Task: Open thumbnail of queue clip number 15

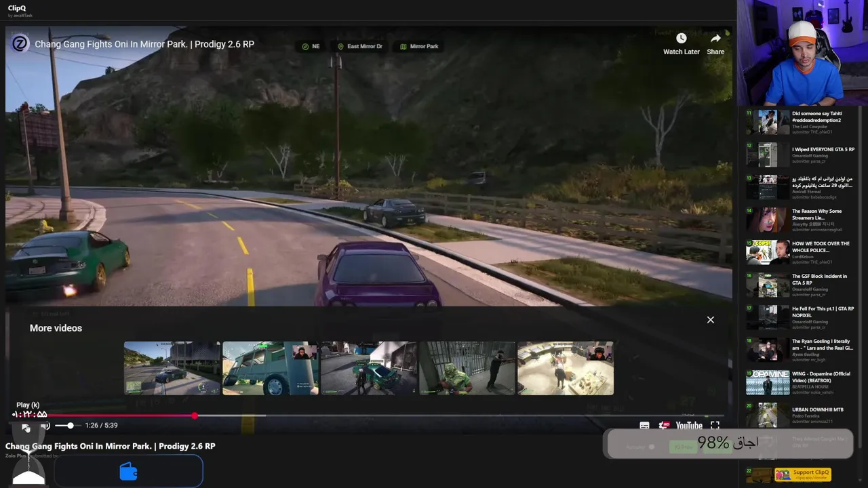Action: coord(768,253)
